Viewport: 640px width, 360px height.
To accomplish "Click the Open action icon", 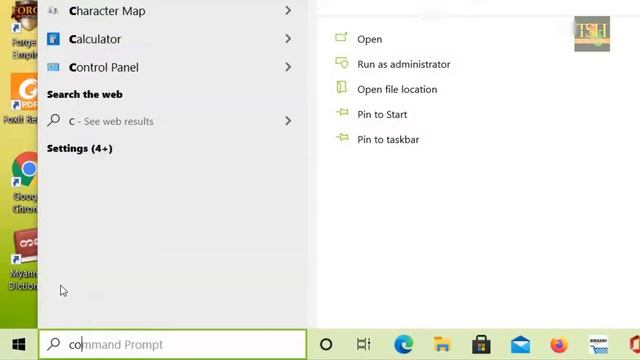I will (341, 38).
